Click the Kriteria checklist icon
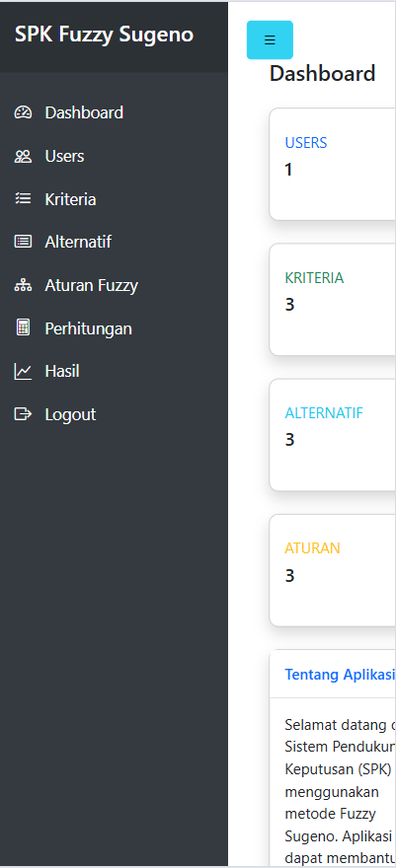This screenshot has width=396, height=868. tap(23, 198)
